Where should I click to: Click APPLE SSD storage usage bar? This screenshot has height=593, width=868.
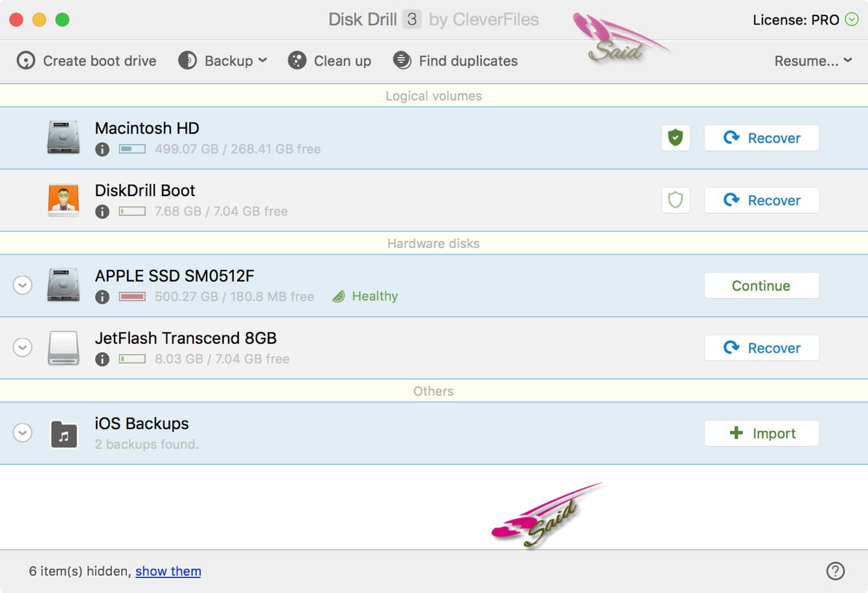(x=132, y=296)
